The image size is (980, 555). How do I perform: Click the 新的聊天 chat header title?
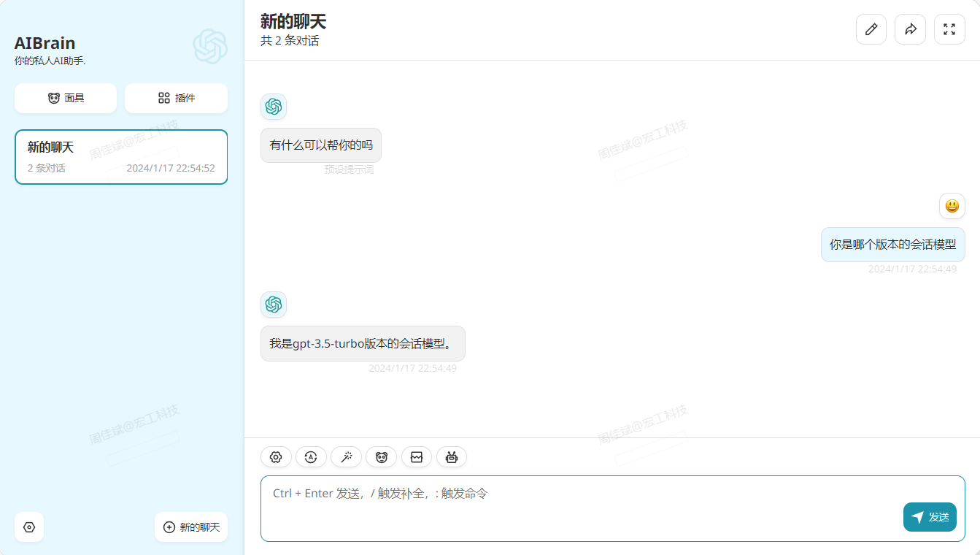[x=293, y=21]
